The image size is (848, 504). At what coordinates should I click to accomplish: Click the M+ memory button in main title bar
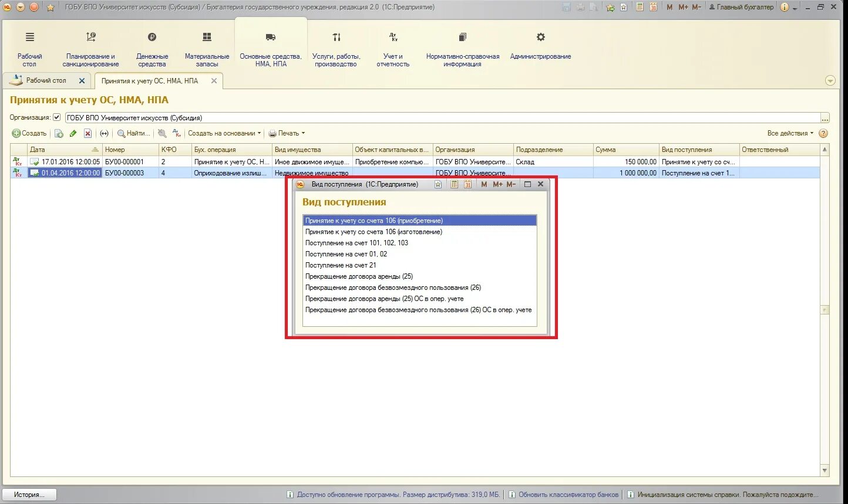pyautogui.click(x=683, y=7)
